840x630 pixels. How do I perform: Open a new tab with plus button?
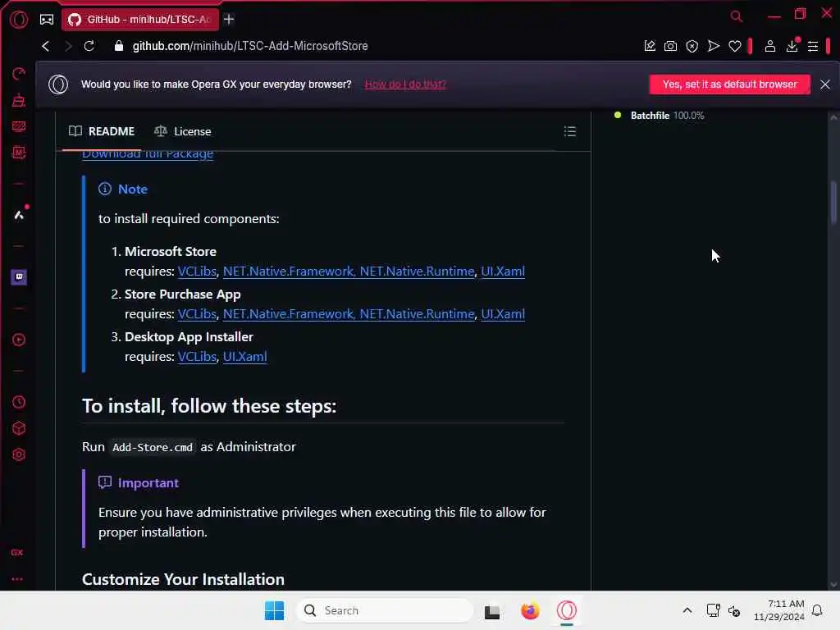coord(229,20)
